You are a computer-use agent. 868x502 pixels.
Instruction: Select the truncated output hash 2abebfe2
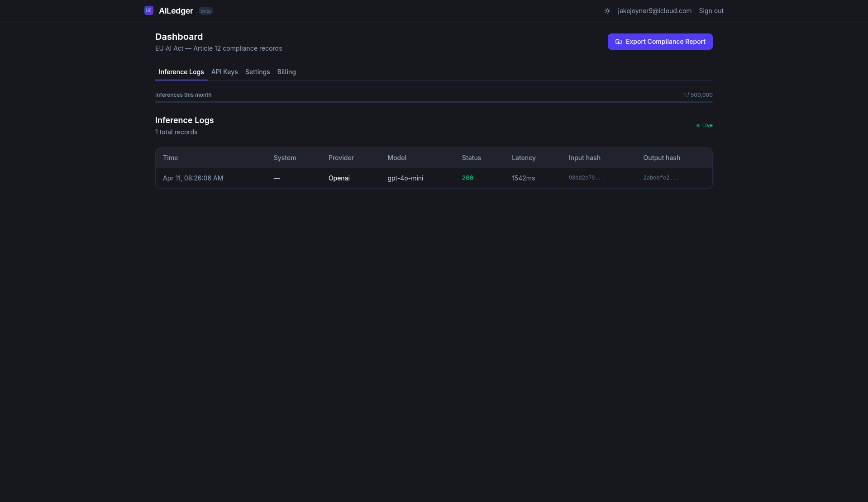tap(660, 178)
